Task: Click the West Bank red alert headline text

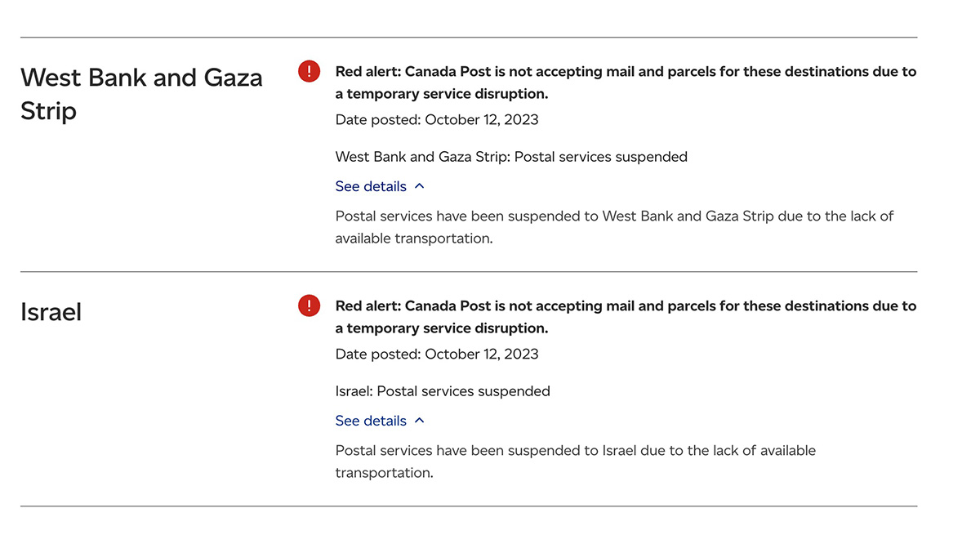Action: [626, 82]
